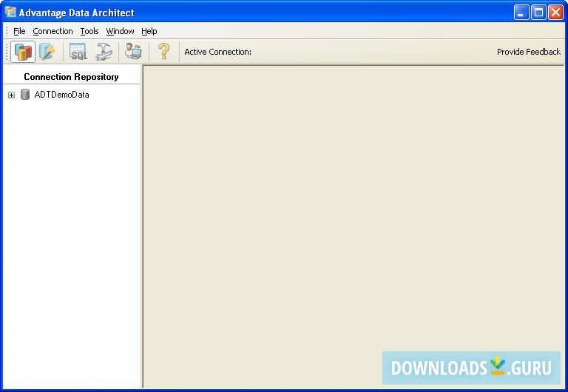Close the Advantage Data Architect window
The height and width of the screenshot is (392, 568).
(x=555, y=13)
